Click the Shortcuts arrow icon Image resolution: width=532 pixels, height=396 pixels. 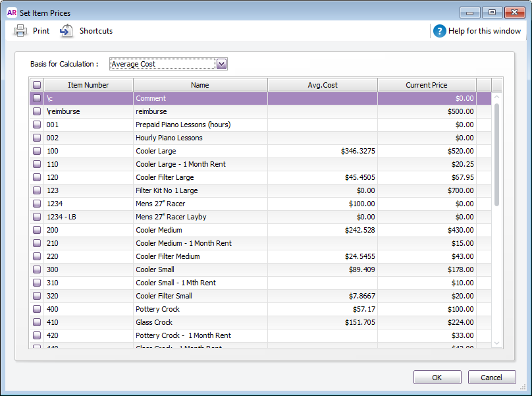[66, 31]
